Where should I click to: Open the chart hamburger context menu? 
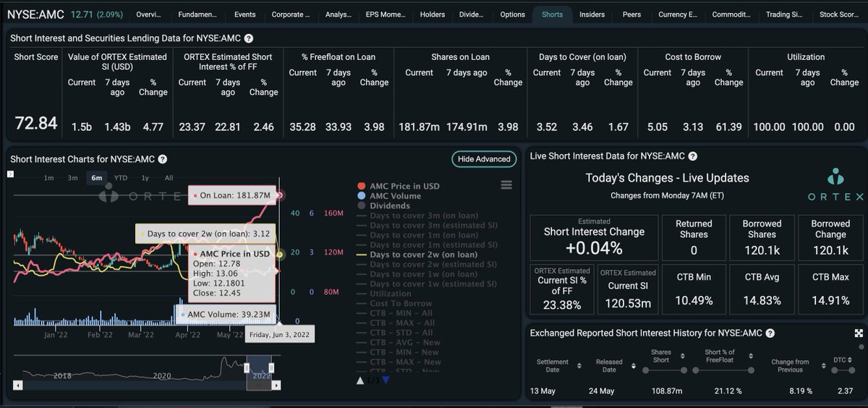(x=506, y=185)
